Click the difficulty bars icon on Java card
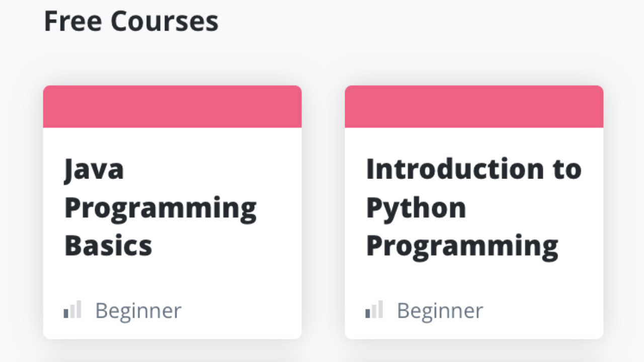644x362 pixels. click(x=72, y=310)
